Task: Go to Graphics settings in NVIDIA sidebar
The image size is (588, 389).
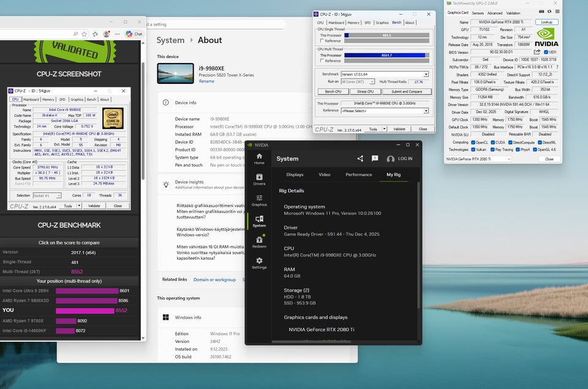Action: coord(259,200)
